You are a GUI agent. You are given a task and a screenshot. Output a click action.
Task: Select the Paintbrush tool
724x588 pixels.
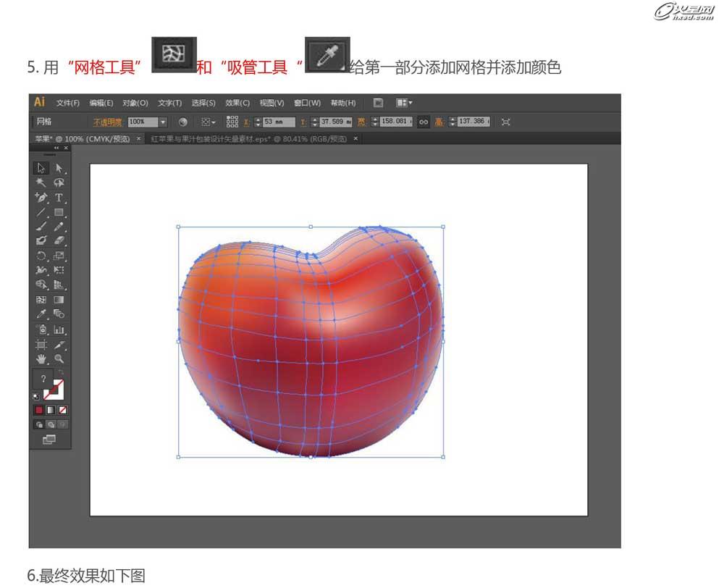(x=41, y=227)
